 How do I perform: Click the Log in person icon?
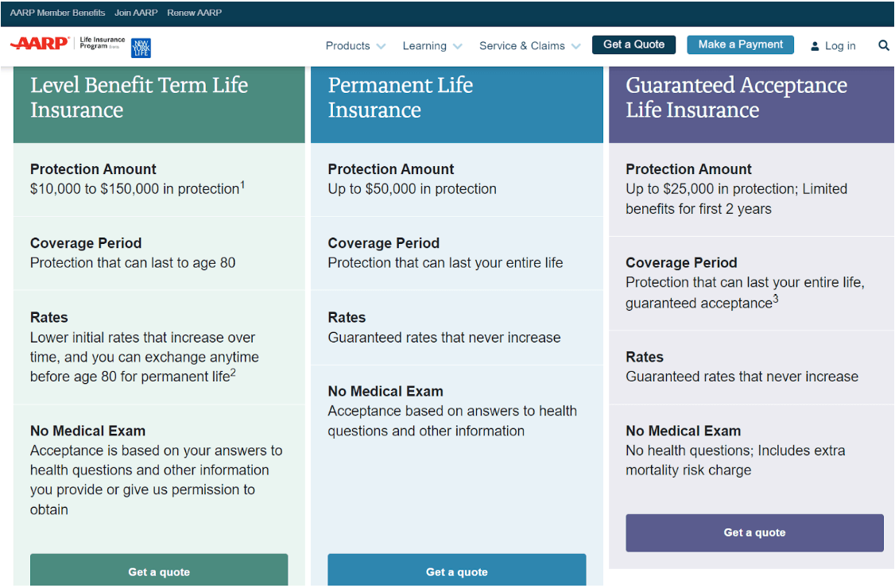coord(815,46)
